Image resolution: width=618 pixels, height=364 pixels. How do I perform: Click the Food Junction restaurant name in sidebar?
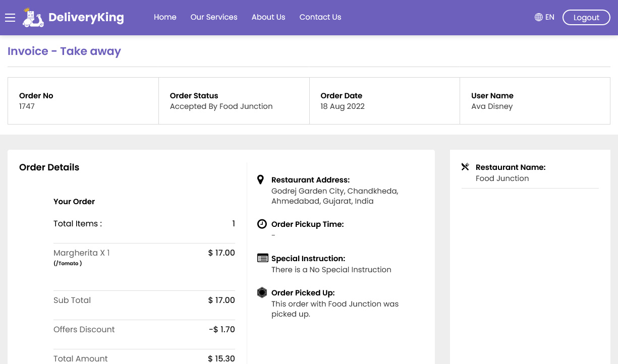502,178
